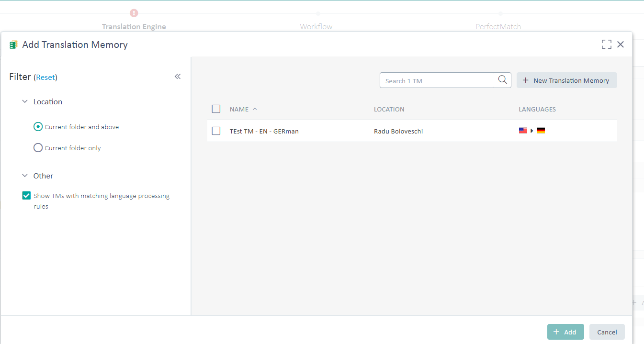The height and width of the screenshot is (344, 644).
Task: Go to the PerfectMatch step
Action: click(498, 26)
